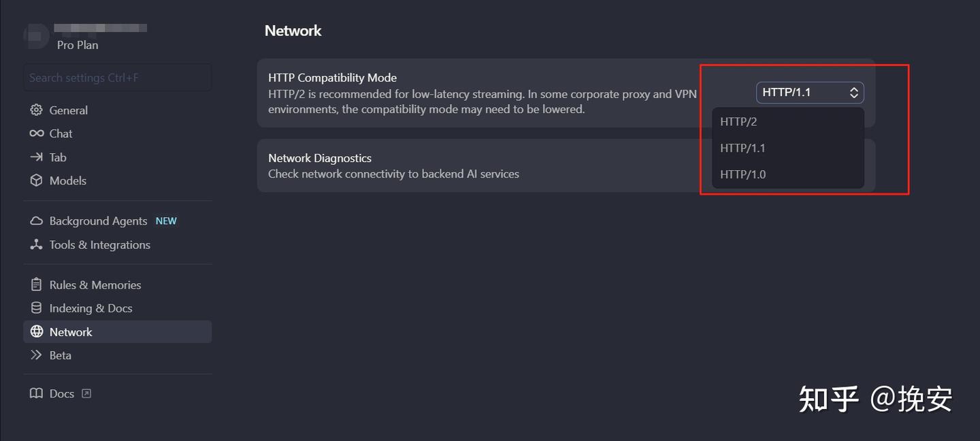Click the General gear icon
The height and width of the screenshot is (441, 980).
tap(37, 110)
